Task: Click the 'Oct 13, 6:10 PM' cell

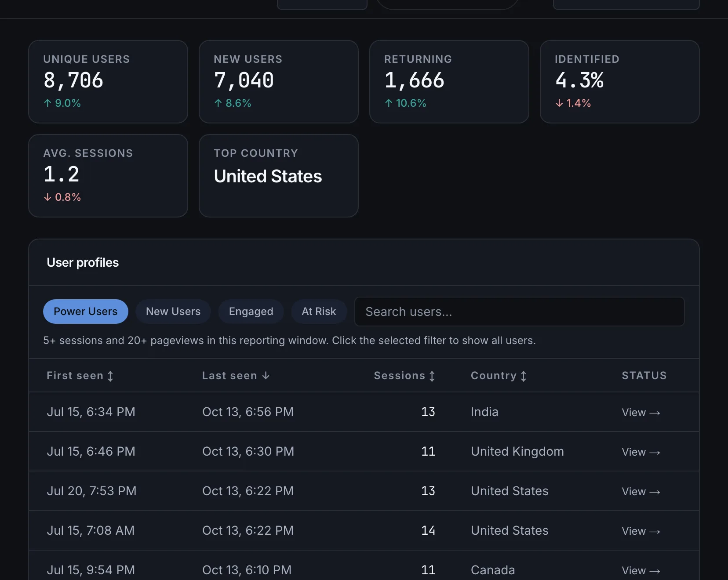Action: coord(247,570)
